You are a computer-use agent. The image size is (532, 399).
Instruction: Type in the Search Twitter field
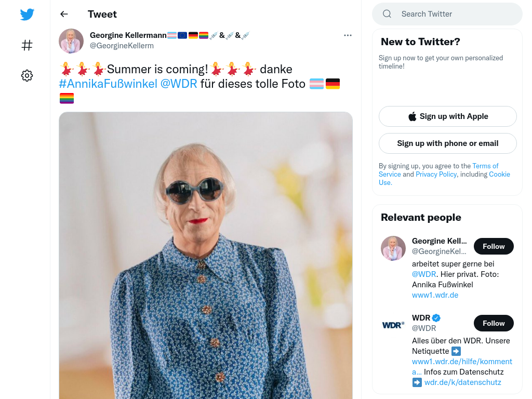pyautogui.click(x=457, y=14)
